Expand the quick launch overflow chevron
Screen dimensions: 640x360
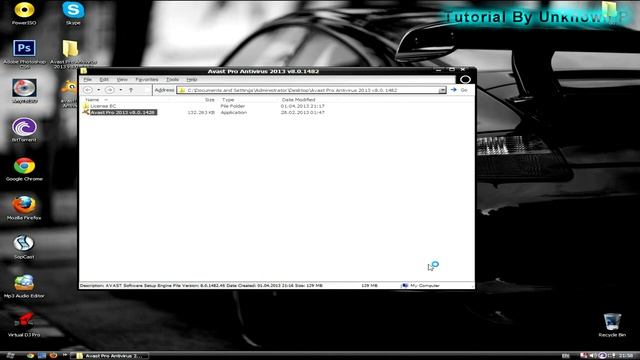[x=64, y=356]
